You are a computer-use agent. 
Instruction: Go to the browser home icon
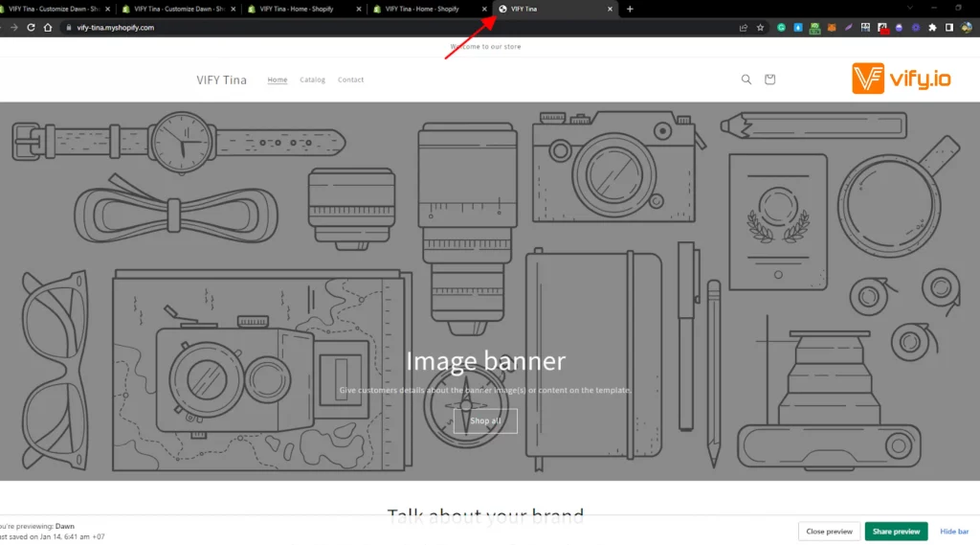[48, 28]
